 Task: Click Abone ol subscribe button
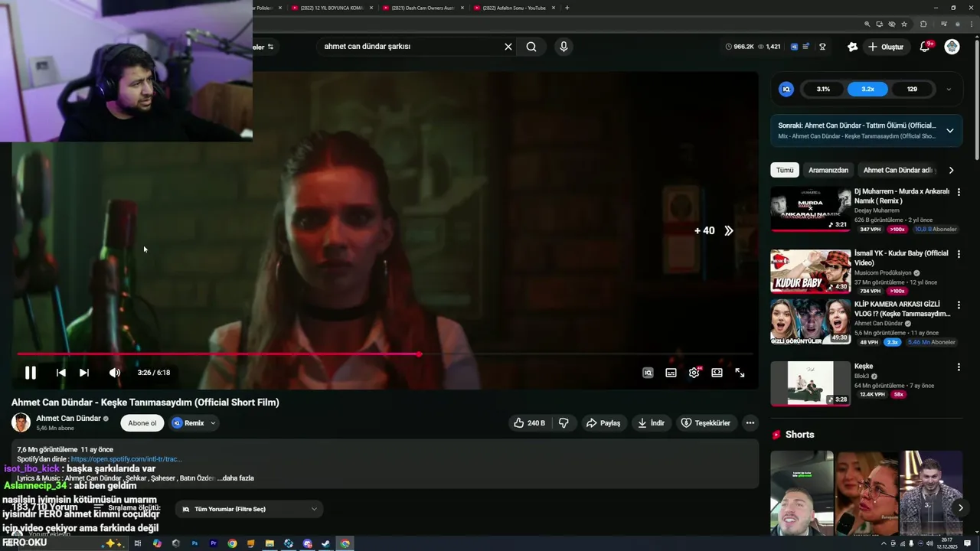[x=142, y=422]
